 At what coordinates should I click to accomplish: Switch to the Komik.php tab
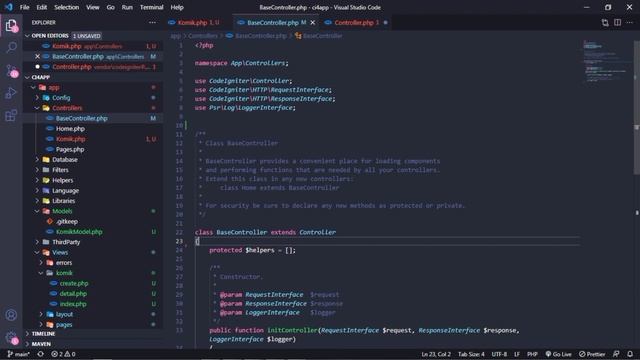point(199,23)
